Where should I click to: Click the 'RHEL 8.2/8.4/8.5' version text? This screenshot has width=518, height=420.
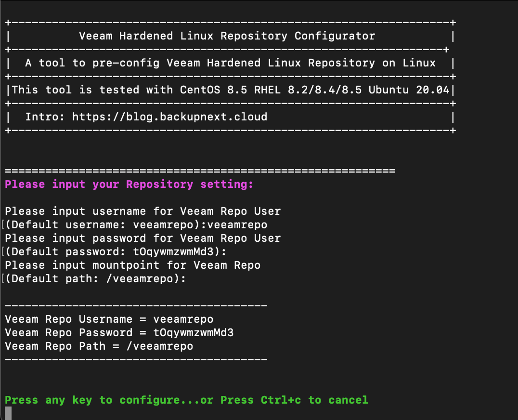(308, 90)
